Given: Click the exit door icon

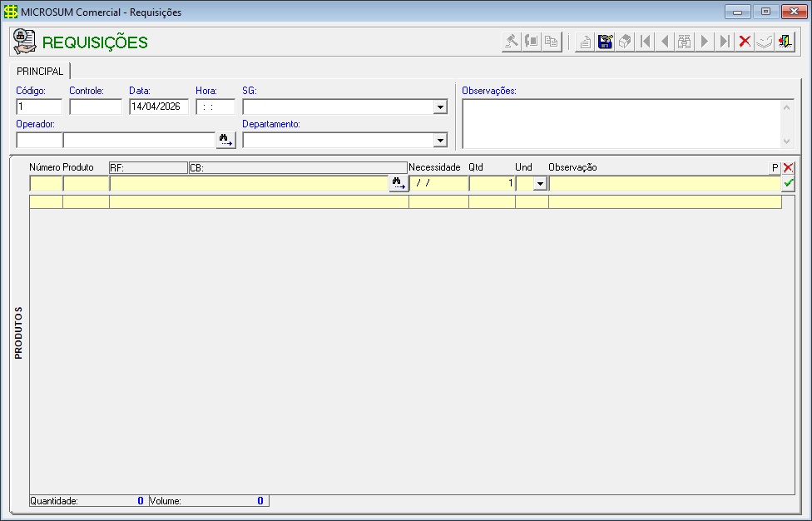Looking at the screenshot, I should (785, 42).
